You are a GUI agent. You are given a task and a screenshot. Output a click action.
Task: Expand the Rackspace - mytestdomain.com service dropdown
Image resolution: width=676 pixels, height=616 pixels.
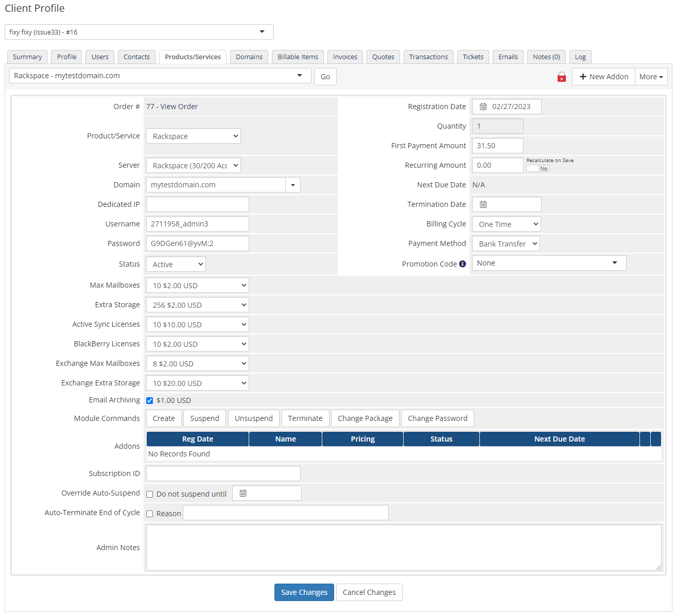click(160, 76)
